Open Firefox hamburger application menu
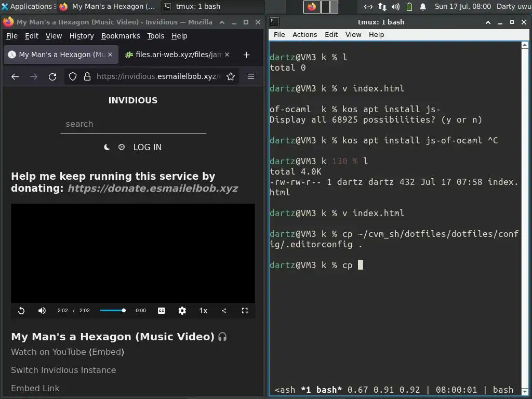The width and height of the screenshot is (532, 399). point(251,76)
